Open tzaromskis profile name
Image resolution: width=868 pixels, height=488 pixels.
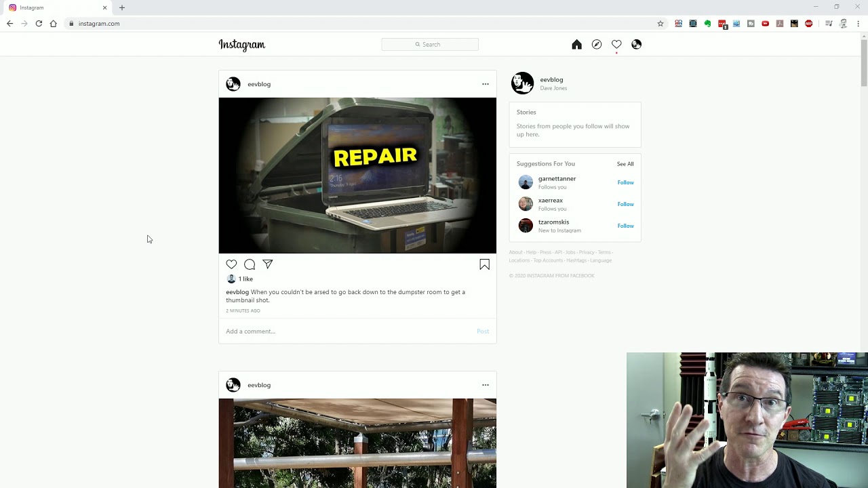pyautogui.click(x=553, y=222)
